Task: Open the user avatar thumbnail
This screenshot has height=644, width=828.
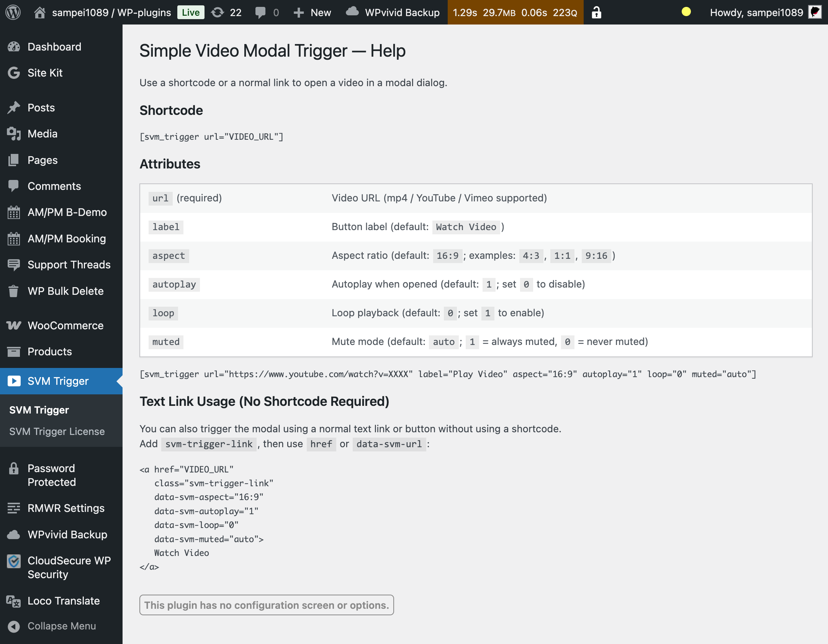Action: click(x=815, y=12)
